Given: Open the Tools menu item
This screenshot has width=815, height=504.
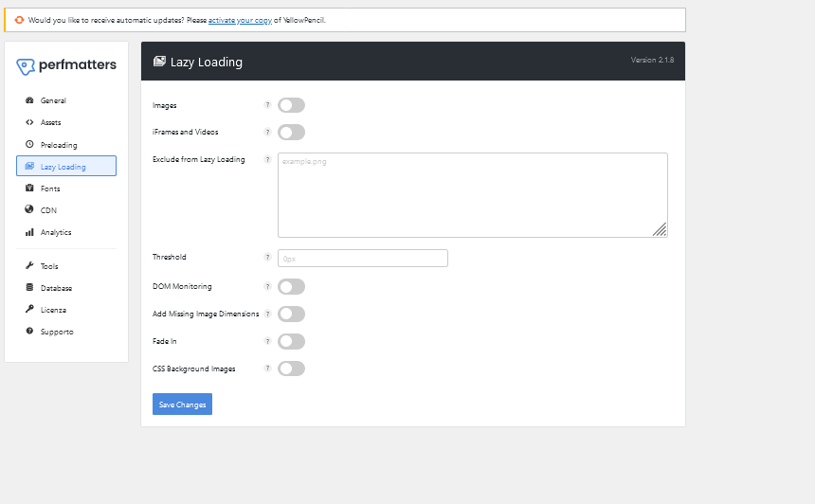Looking at the screenshot, I should point(66,265).
